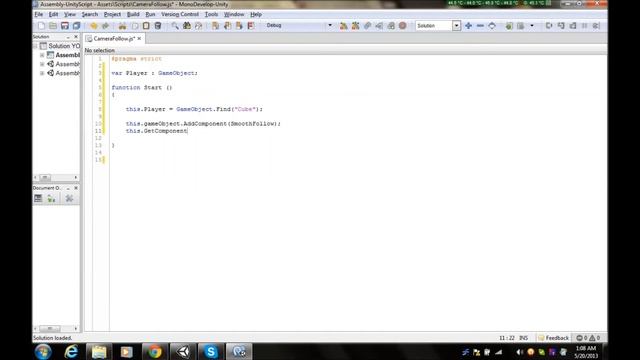640x360 pixels.
Task: Click the AddComponent(SmoothFollow) code line
Action: tap(203, 124)
